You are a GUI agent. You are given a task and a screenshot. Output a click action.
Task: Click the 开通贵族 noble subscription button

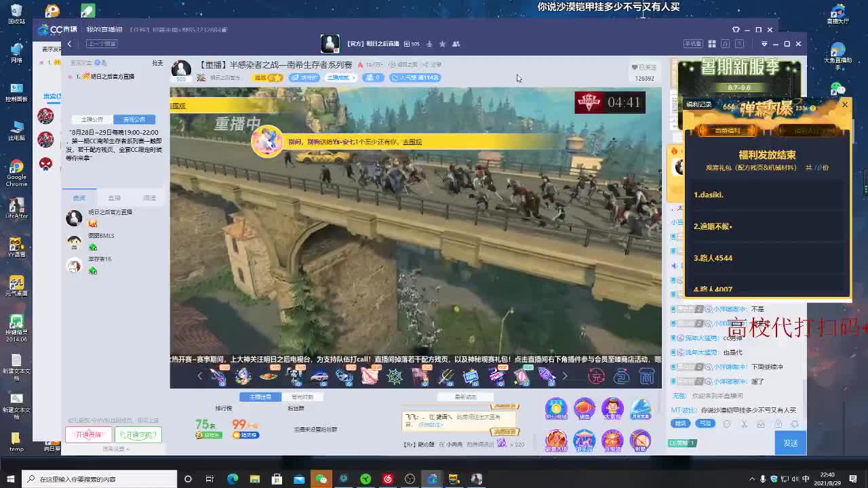click(89, 434)
